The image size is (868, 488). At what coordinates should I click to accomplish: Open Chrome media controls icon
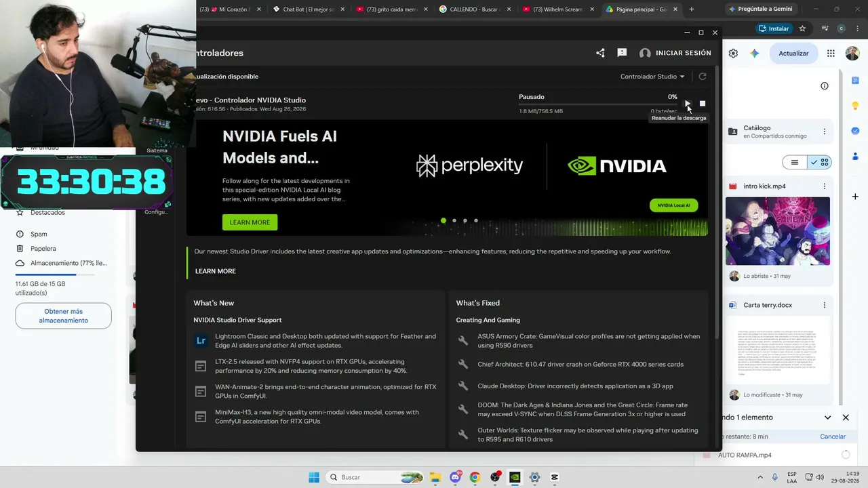pos(825,28)
